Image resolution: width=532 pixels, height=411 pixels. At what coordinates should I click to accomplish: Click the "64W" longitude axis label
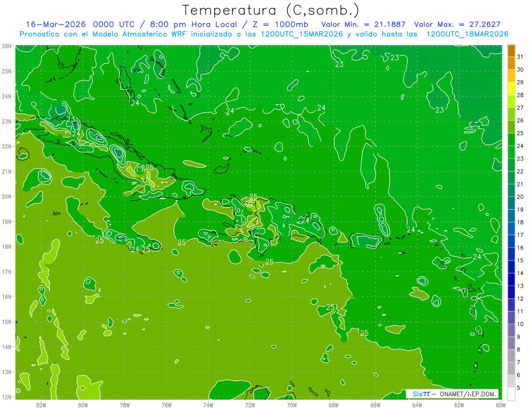coord(417,404)
